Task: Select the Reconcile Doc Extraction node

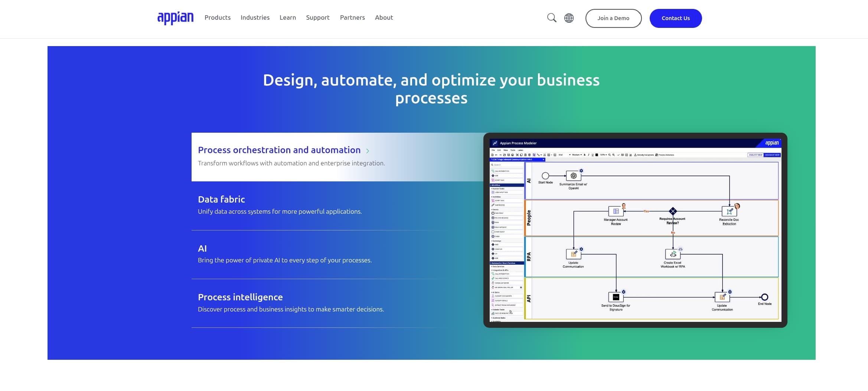Action: [729, 211]
